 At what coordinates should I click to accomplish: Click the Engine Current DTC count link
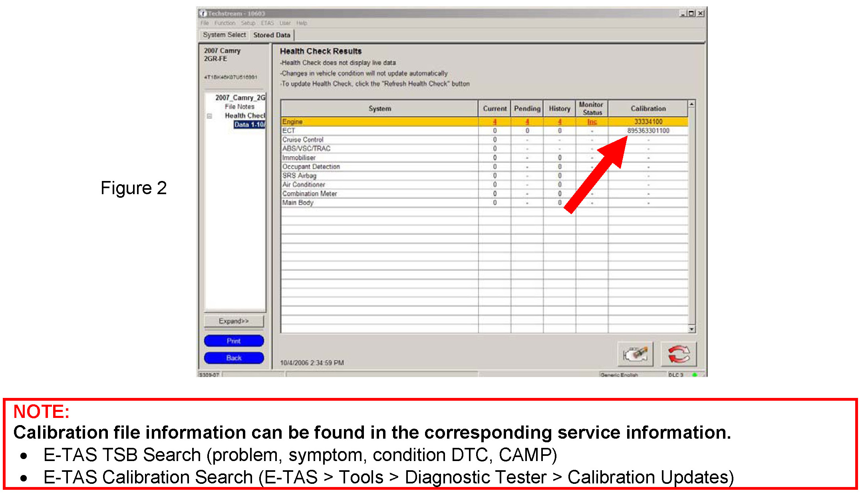(x=495, y=122)
